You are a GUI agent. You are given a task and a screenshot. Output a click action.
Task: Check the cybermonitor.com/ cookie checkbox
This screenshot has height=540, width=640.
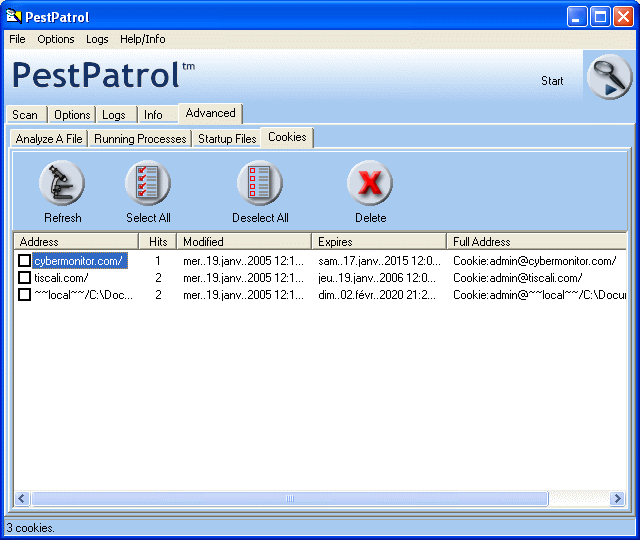click(24, 260)
